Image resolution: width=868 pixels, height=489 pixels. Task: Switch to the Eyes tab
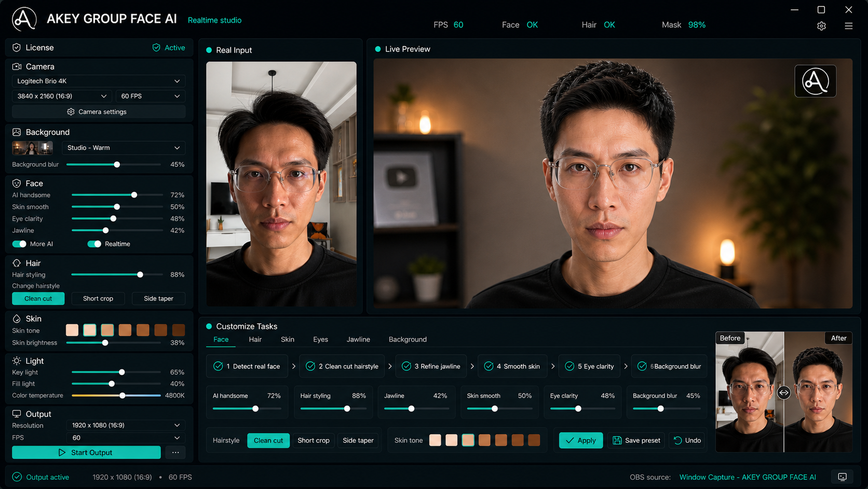tap(320, 339)
